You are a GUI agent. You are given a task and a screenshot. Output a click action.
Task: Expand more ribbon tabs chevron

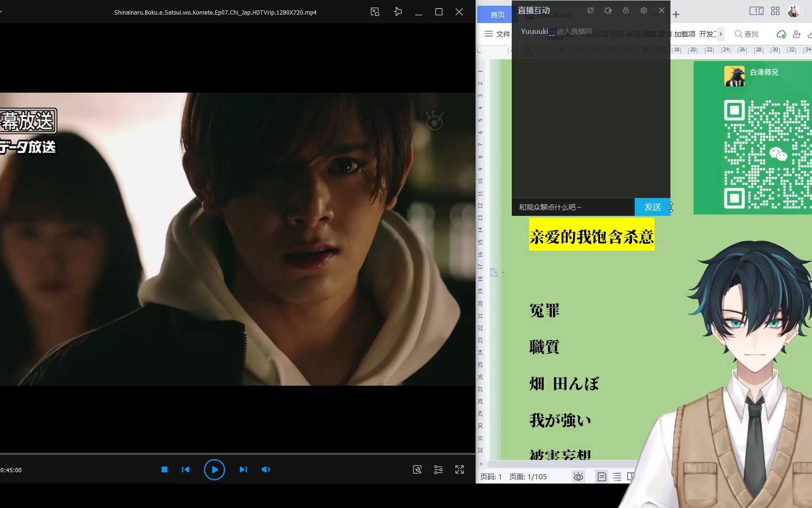(721, 34)
